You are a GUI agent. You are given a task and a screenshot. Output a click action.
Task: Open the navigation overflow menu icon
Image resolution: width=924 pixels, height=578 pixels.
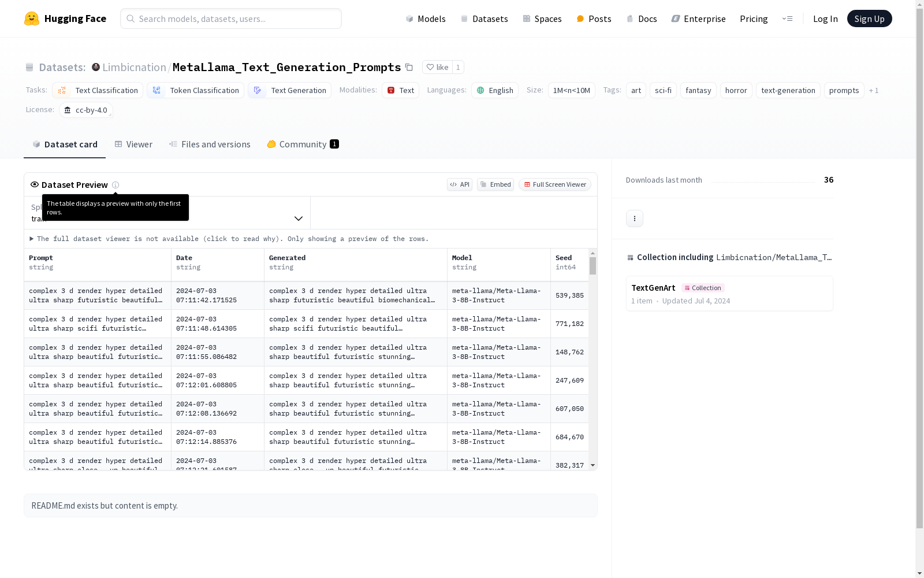(787, 18)
